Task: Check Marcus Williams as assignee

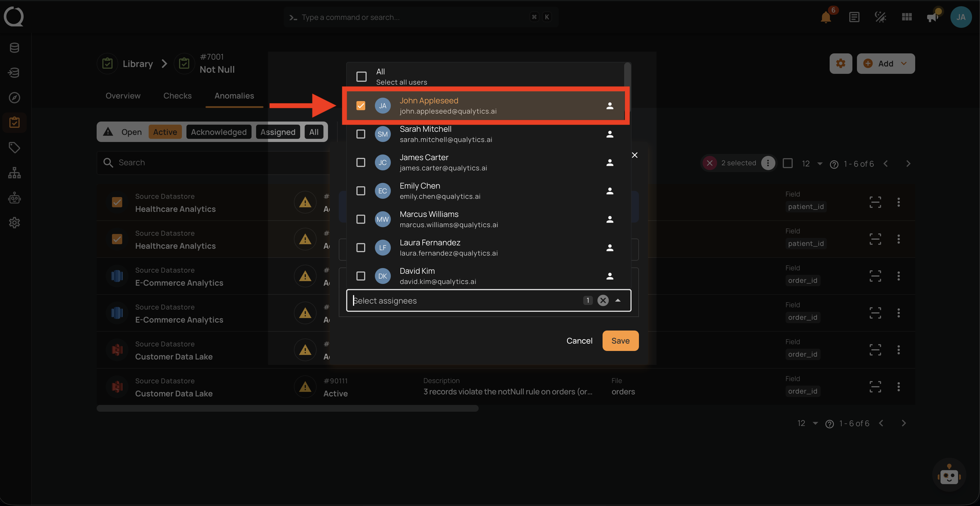Action: tap(360, 219)
